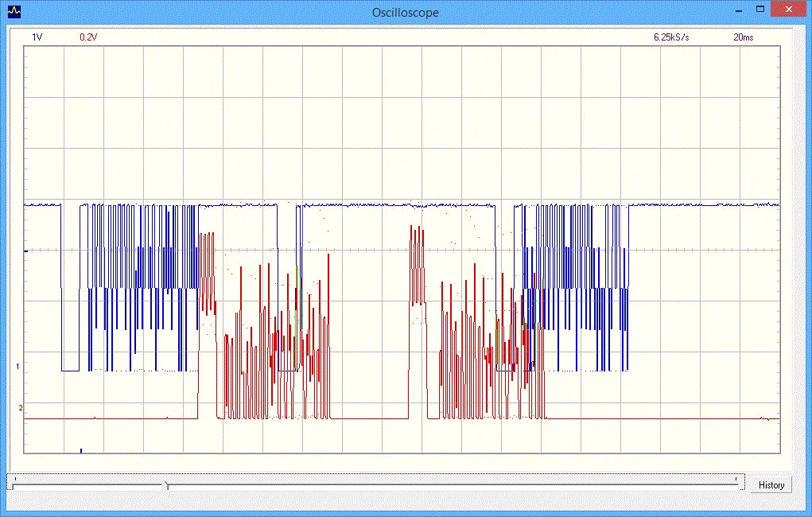This screenshot has height=517, width=812.
Task: Click slider track right of the thumb
Action: (x=453, y=484)
